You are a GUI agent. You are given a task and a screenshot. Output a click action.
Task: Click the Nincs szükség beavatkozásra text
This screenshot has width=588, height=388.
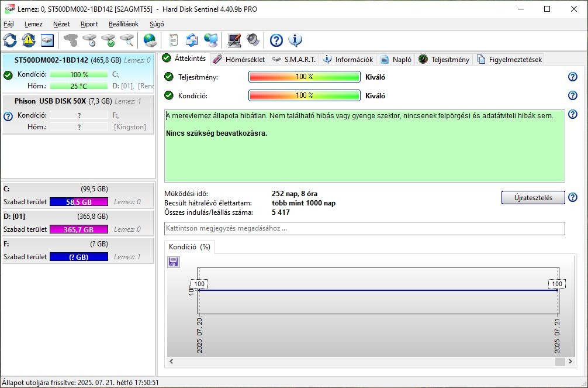point(216,133)
